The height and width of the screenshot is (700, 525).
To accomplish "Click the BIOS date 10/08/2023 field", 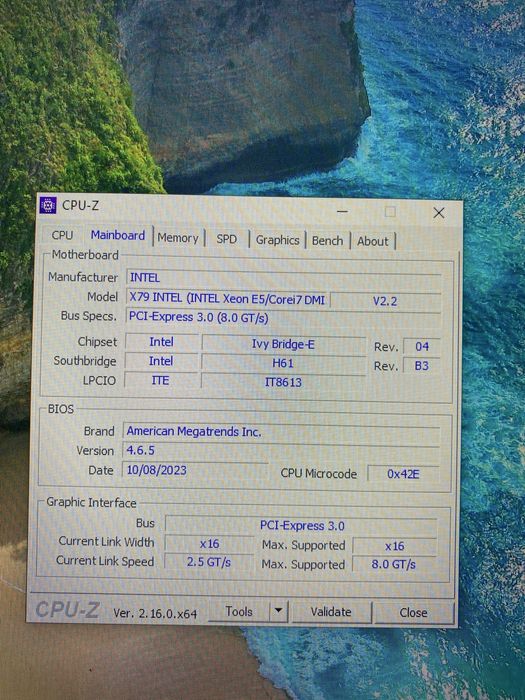I will coord(195,470).
